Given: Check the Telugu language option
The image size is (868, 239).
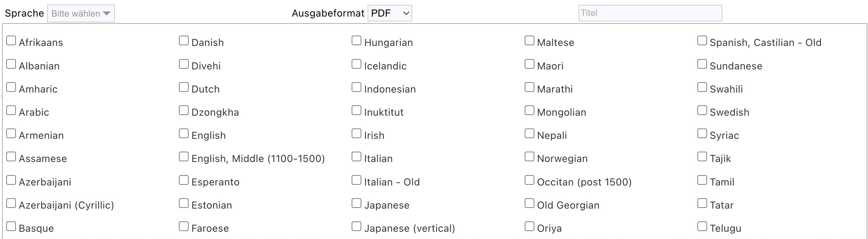Looking at the screenshot, I should point(702,227).
